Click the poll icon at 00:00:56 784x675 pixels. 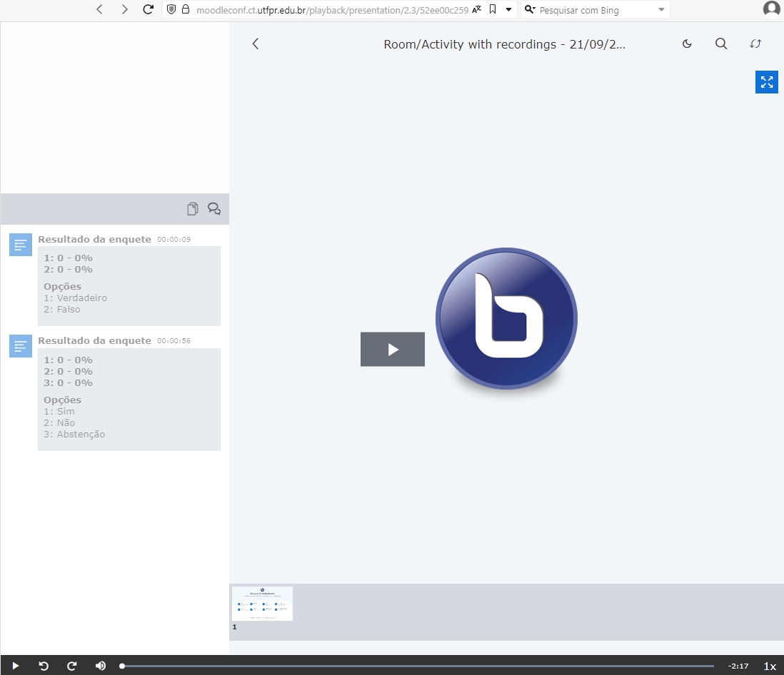pyautogui.click(x=21, y=346)
